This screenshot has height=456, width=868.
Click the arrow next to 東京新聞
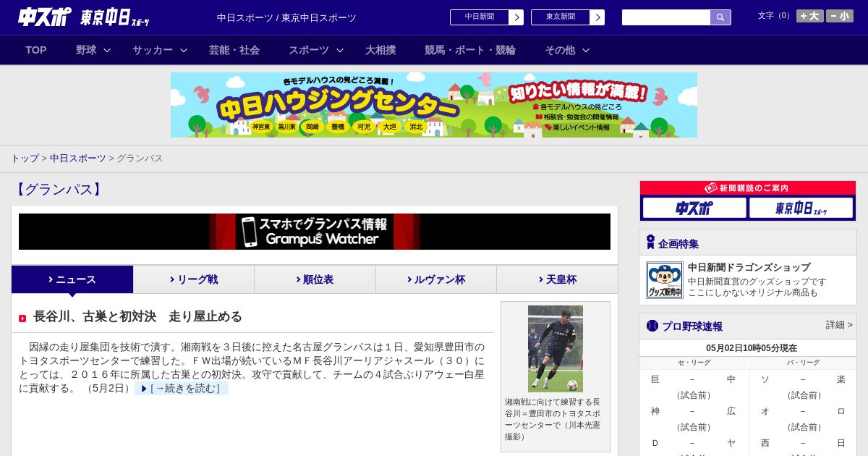pyautogui.click(x=597, y=17)
